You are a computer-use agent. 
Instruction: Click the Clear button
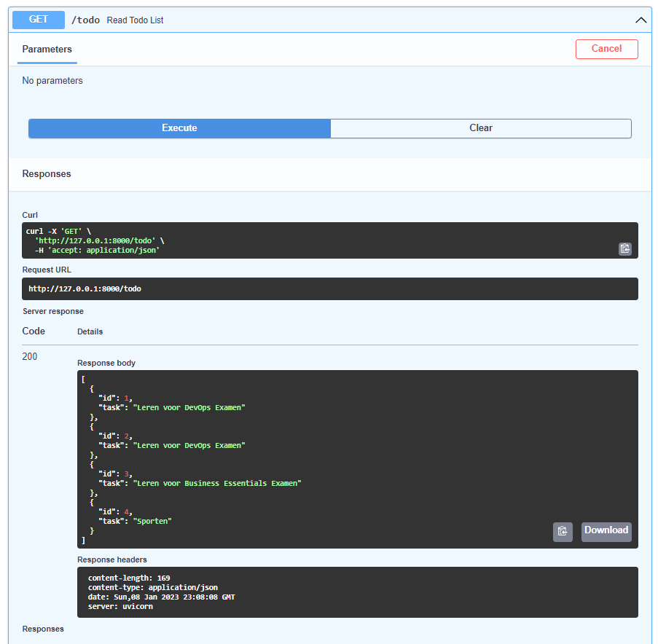480,128
